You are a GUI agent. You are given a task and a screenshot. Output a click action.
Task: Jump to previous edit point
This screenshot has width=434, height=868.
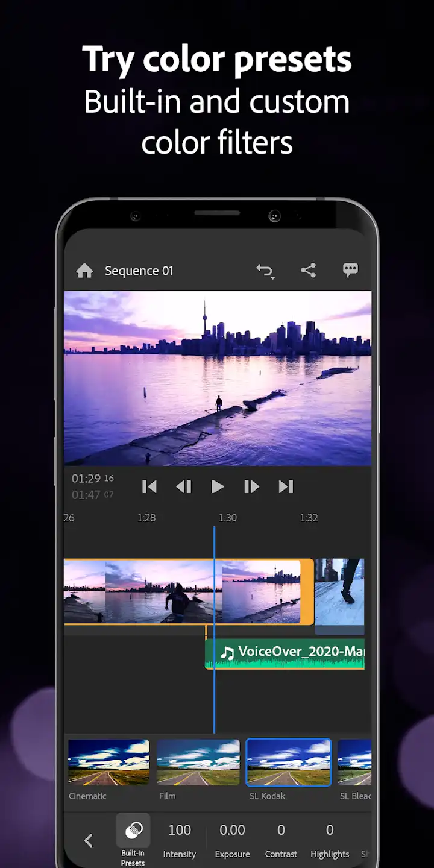click(x=149, y=486)
